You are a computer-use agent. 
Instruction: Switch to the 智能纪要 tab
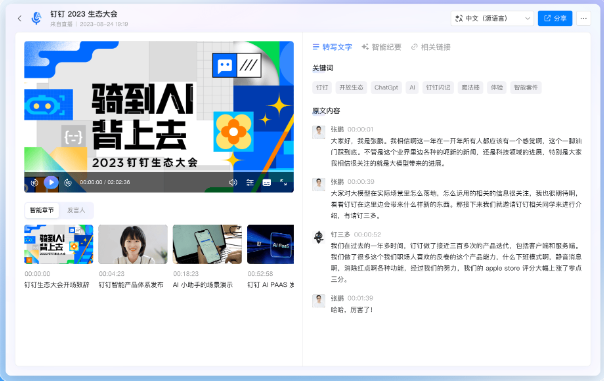pos(381,47)
